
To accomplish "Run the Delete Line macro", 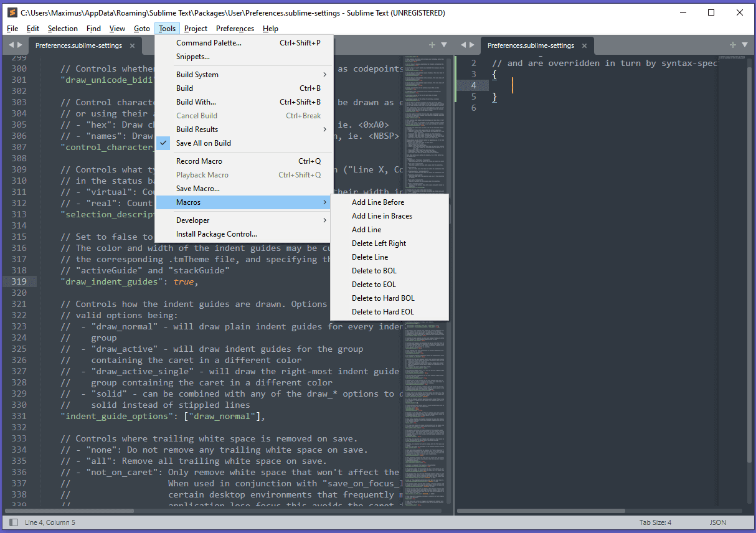I will coord(389,257).
